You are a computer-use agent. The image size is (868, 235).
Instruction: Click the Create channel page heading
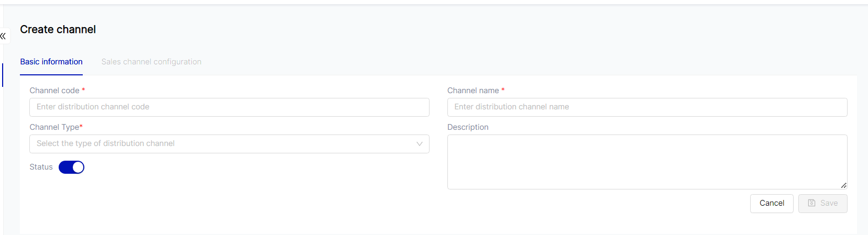tap(58, 30)
